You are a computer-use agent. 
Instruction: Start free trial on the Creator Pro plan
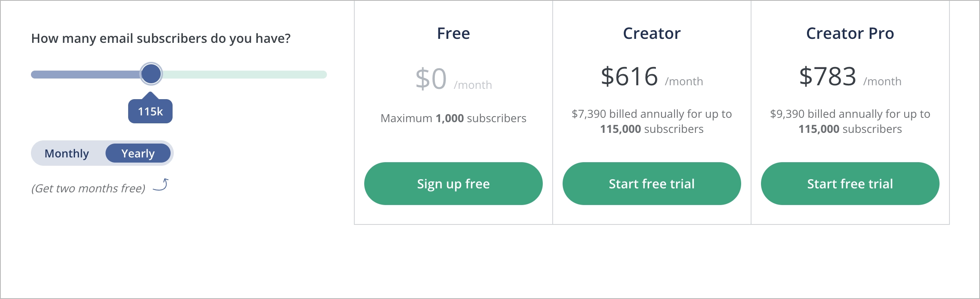(850, 184)
